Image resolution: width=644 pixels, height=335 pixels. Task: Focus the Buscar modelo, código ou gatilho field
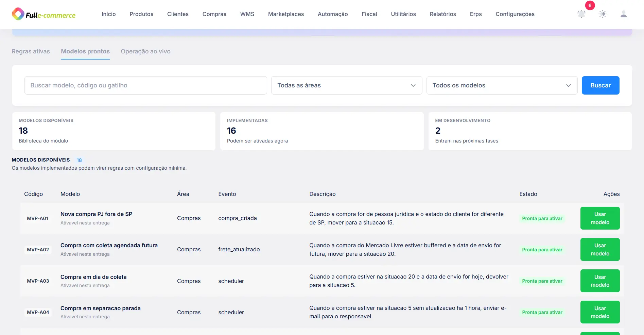pyautogui.click(x=145, y=85)
